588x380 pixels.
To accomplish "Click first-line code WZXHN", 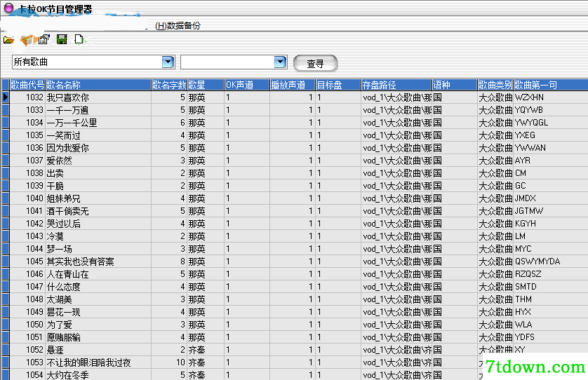I will tap(529, 97).
